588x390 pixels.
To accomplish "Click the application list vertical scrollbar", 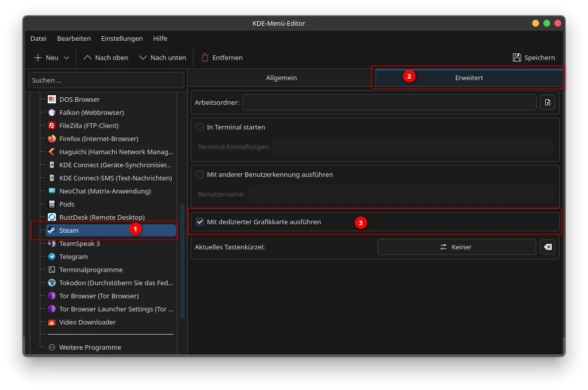I will 182,261.
